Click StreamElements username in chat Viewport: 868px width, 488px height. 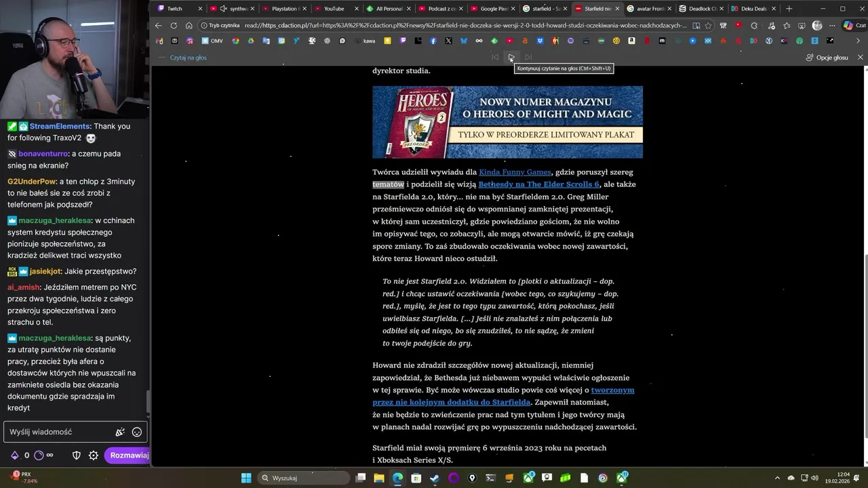pos(60,126)
